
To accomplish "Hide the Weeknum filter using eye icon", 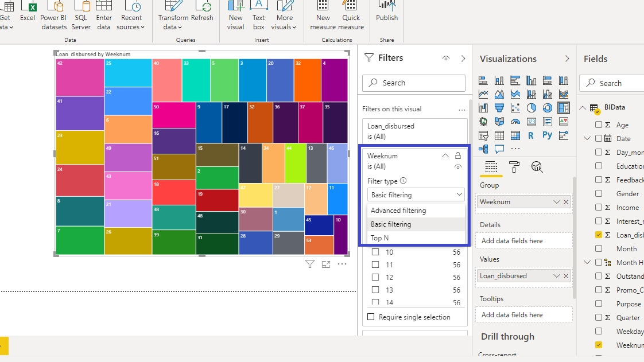I will point(458,167).
